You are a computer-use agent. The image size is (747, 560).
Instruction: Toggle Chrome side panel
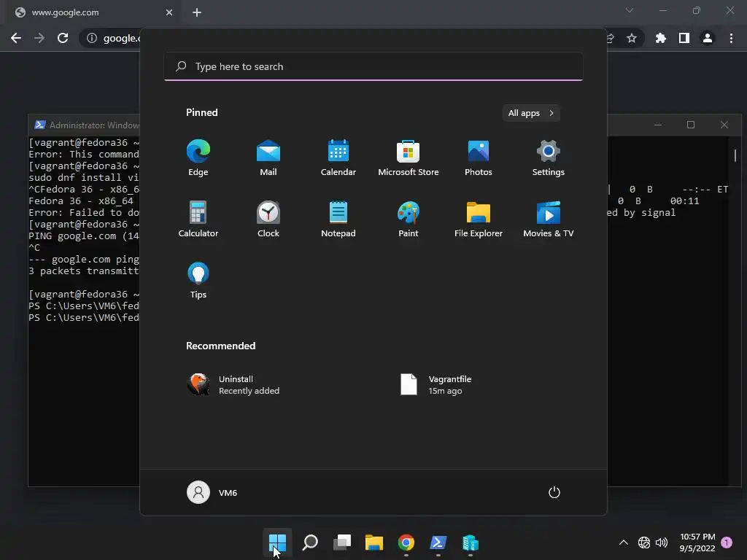684,38
